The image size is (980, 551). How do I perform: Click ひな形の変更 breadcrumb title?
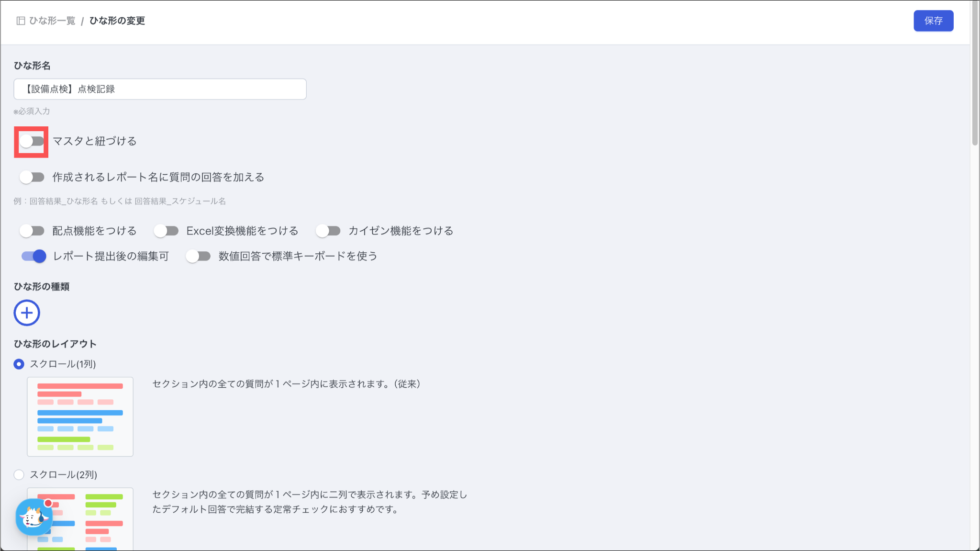coord(117,21)
